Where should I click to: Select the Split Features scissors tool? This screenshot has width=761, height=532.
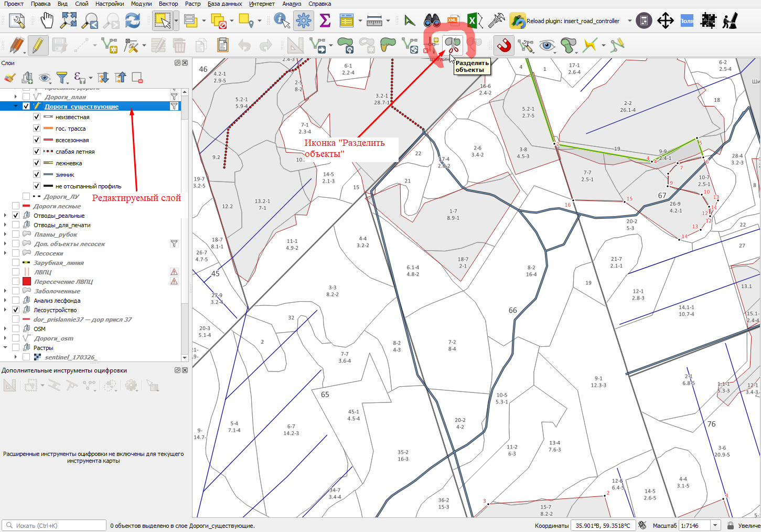point(453,45)
